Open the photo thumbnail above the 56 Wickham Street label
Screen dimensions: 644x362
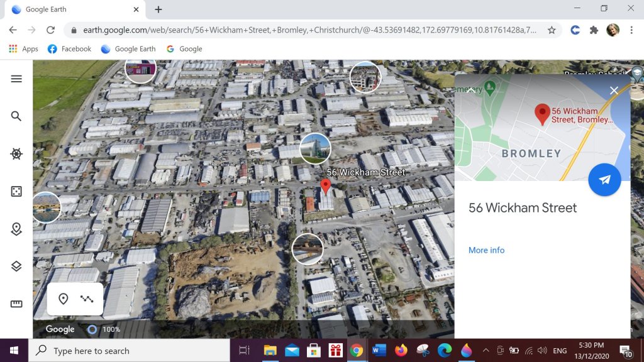(x=315, y=148)
